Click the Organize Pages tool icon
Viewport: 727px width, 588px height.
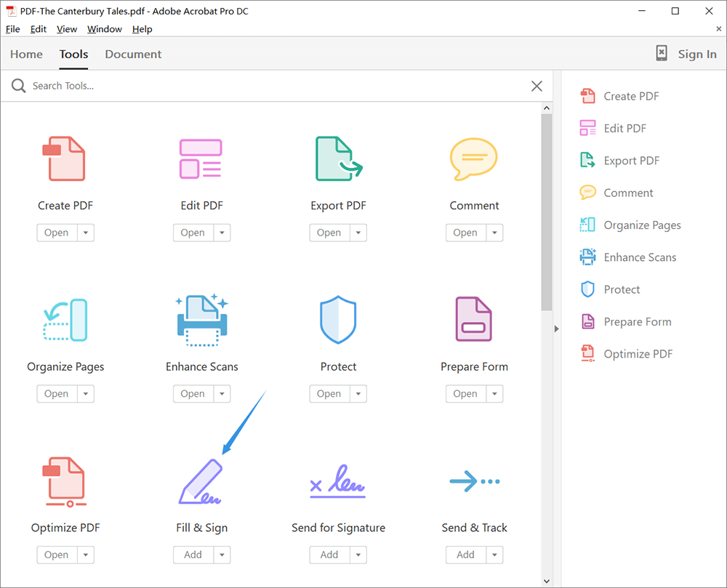65,320
